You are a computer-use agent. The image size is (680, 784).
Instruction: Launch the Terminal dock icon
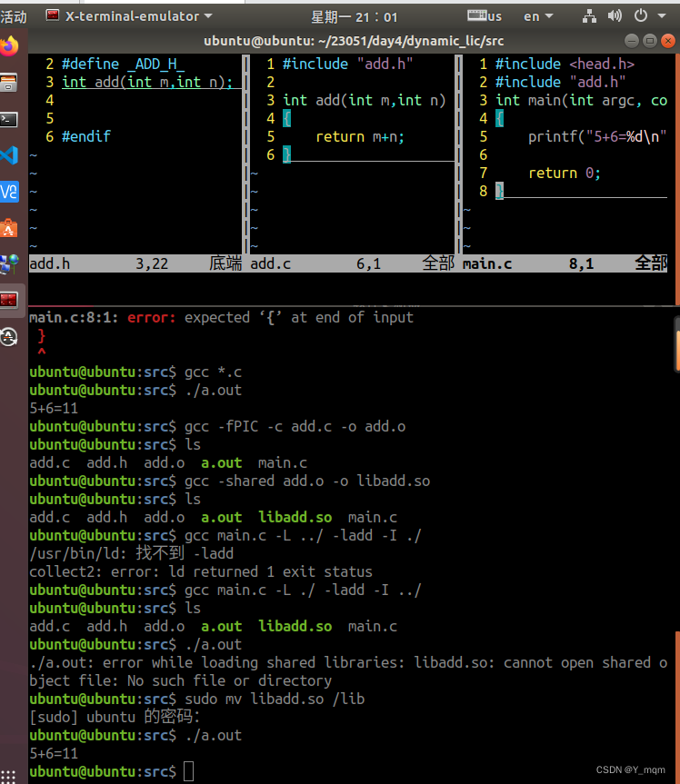pyautogui.click(x=9, y=120)
